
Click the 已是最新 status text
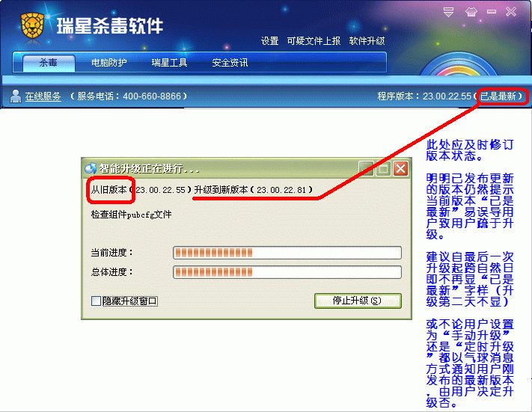click(498, 96)
